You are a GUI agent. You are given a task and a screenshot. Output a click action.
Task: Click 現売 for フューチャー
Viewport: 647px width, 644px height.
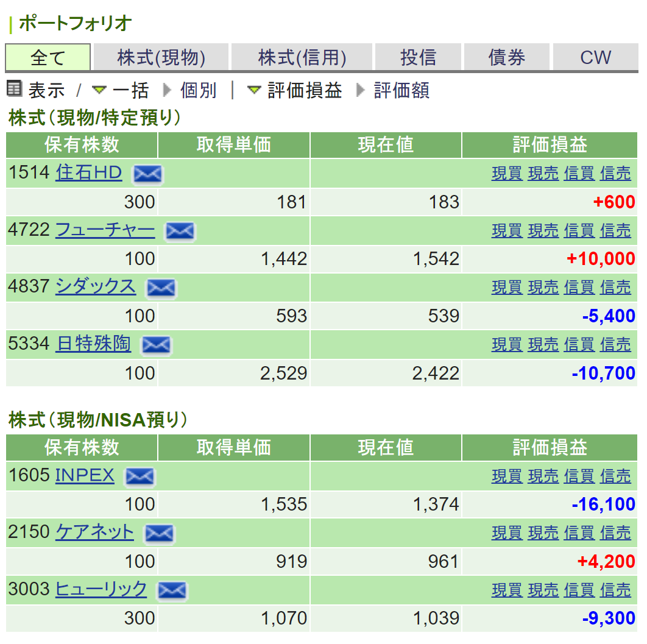[543, 230]
